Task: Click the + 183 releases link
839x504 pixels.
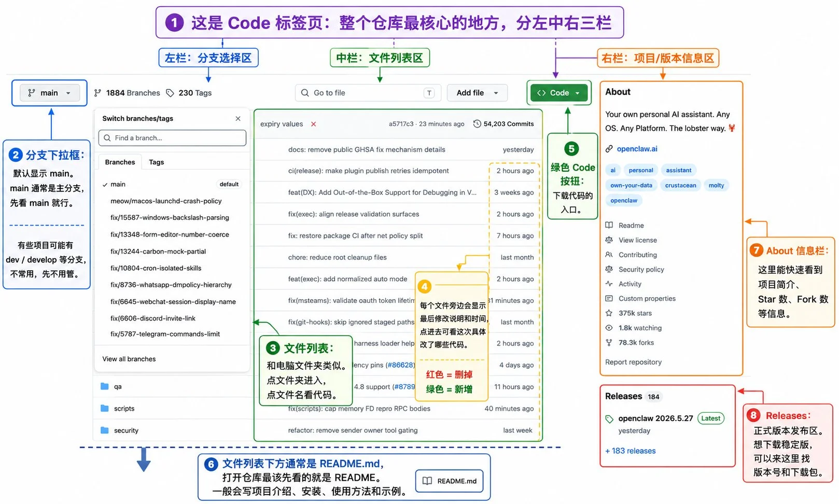Action: 630,451
